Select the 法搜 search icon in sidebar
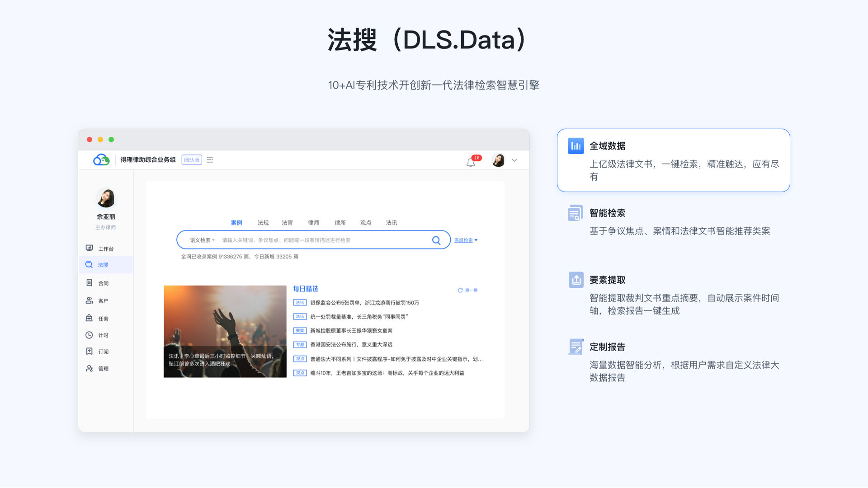Screen dimensions: 868x488 tap(103, 265)
